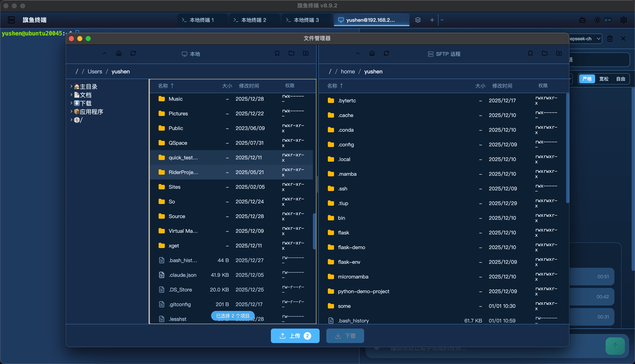Click Users in local path breadcrumb
The height and width of the screenshot is (364, 635).
click(95, 71)
